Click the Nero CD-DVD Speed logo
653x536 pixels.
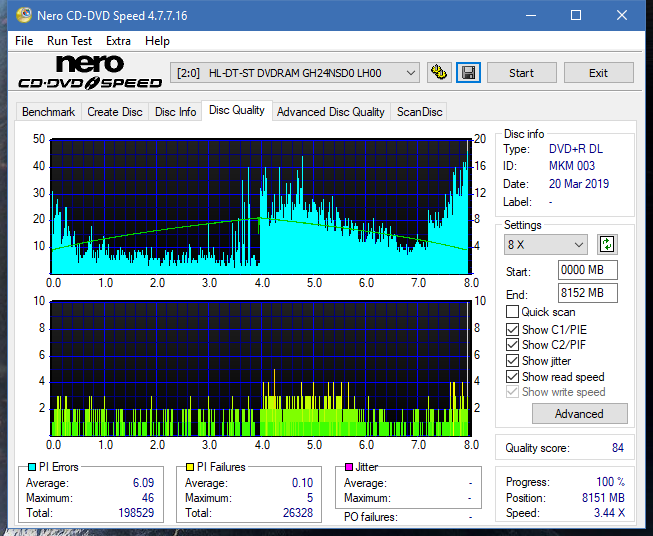tap(90, 73)
